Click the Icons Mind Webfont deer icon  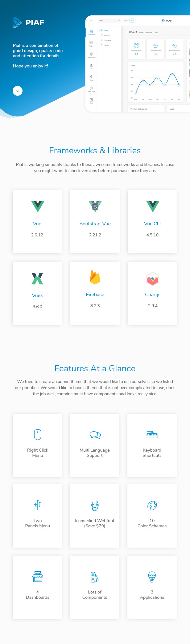[x=95, y=505]
